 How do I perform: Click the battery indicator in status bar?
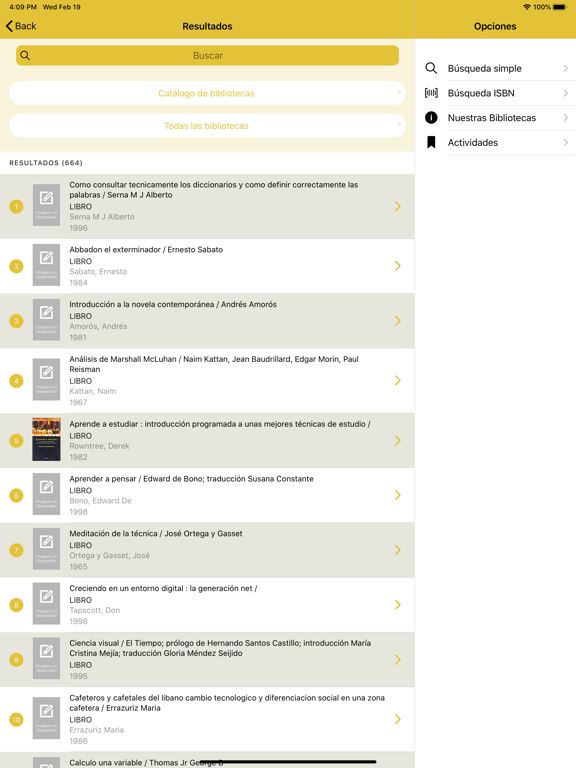(x=559, y=7)
